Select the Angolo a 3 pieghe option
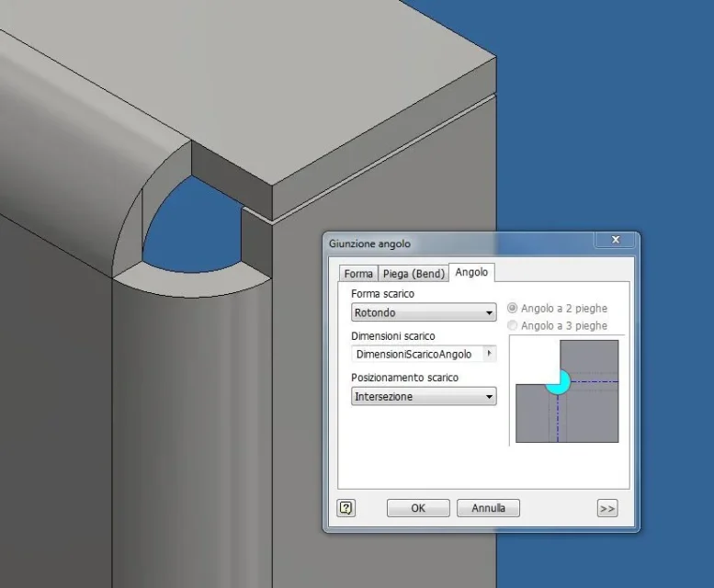 pyautogui.click(x=558, y=325)
